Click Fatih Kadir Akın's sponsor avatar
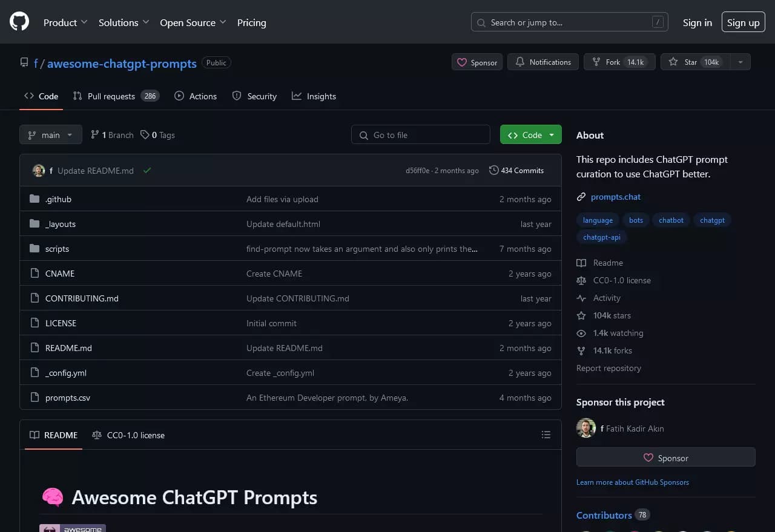The height and width of the screenshot is (532, 775). tap(586, 429)
